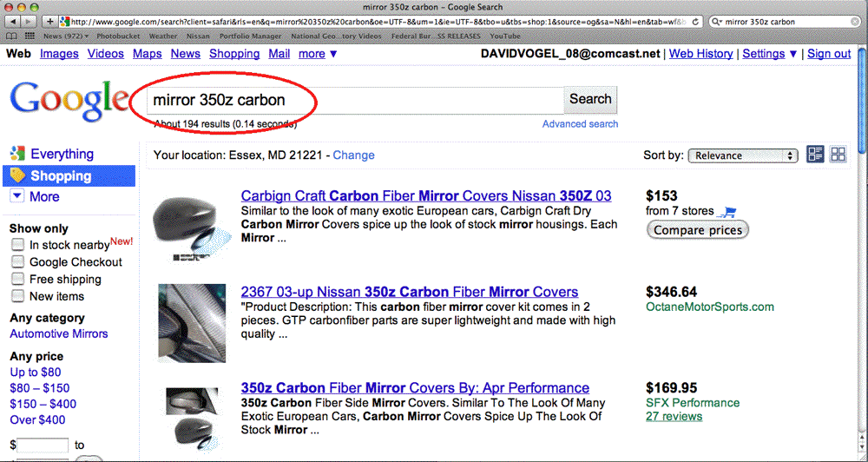Click the OctaneMotorSports.com seller text
868x462 pixels.
pyautogui.click(x=710, y=307)
